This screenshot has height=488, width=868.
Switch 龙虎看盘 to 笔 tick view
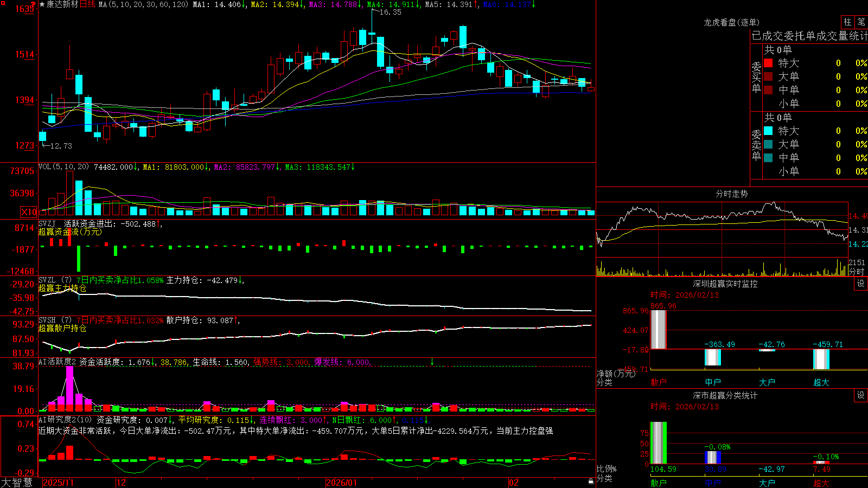tap(861, 22)
